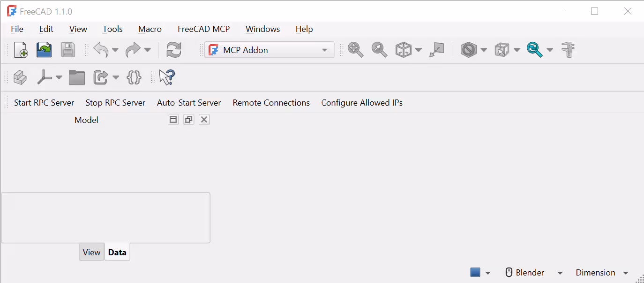Redo the last undone action
644x283 pixels.
[133, 50]
